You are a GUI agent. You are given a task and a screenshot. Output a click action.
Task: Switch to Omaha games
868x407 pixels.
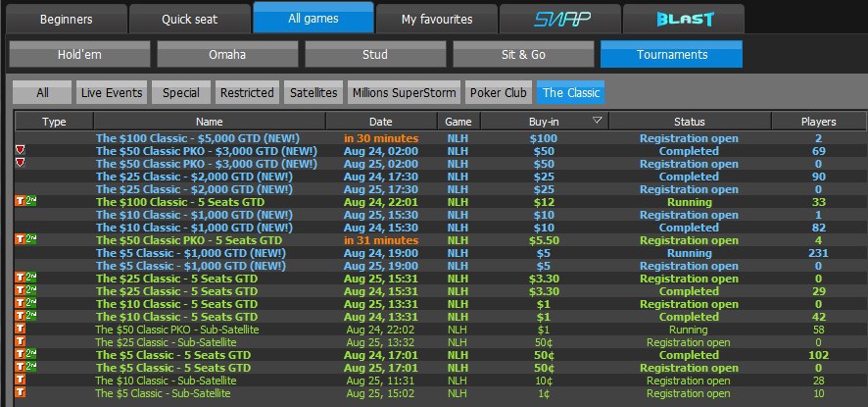coord(227,54)
